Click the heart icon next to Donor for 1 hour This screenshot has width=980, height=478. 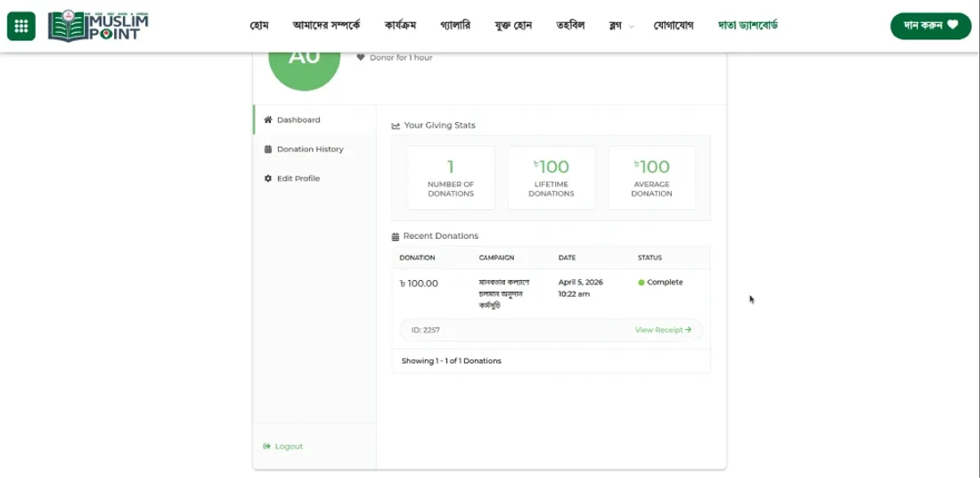[361, 58]
